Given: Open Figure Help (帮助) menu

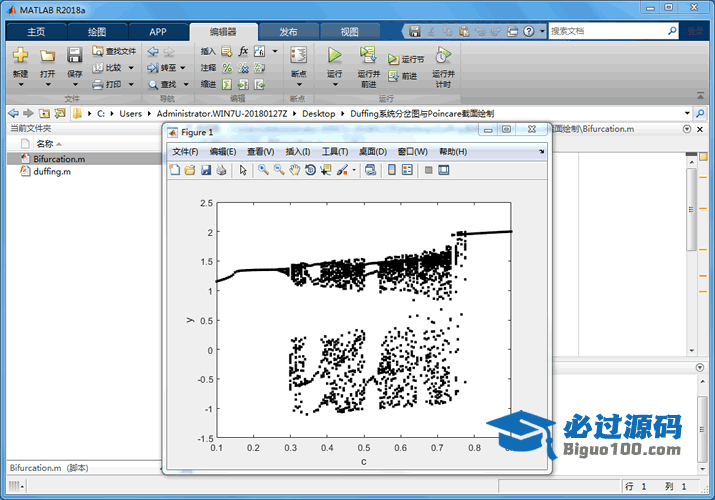Looking at the screenshot, I should [453, 151].
